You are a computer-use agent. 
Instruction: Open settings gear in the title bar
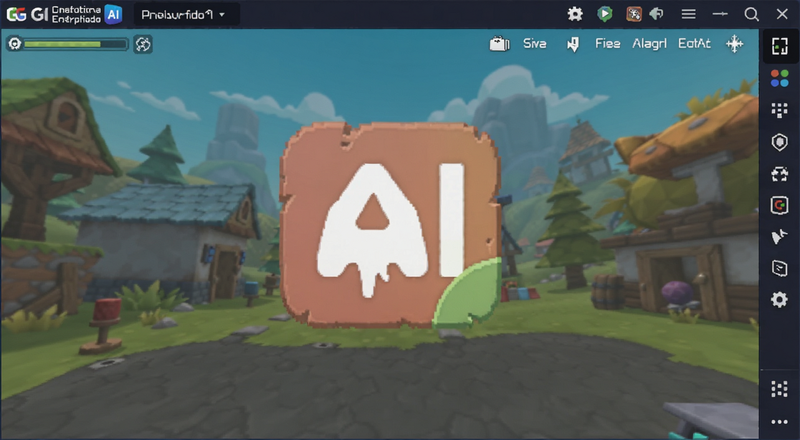click(x=575, y=14)
